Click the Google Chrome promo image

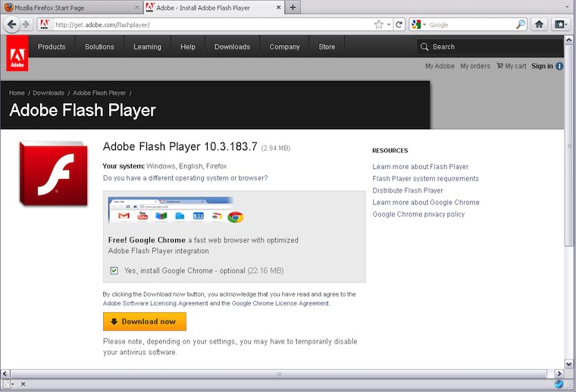(x=177, y=211)
